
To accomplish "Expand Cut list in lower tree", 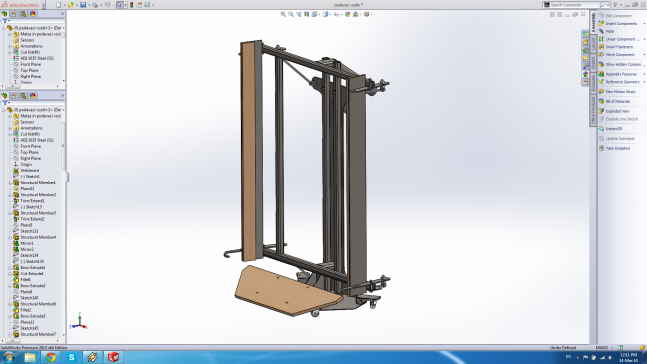I will [10, 134].
